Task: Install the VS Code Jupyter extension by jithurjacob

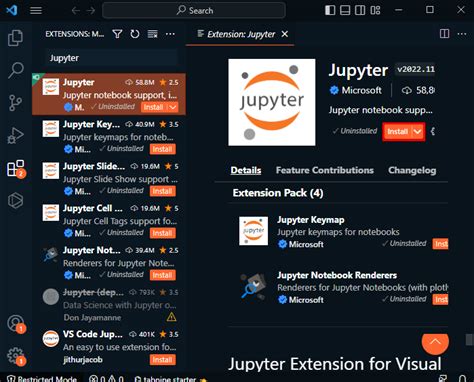Action: (163, 360)
